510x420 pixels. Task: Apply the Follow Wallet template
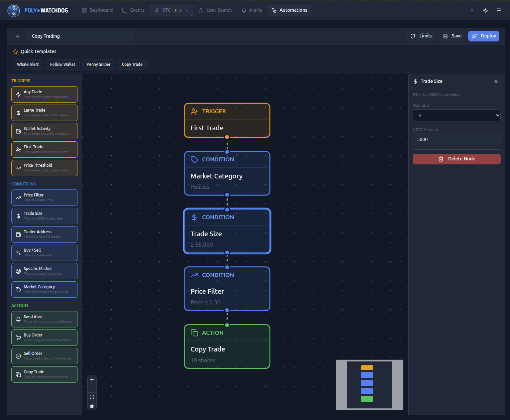tap(62, 64)
